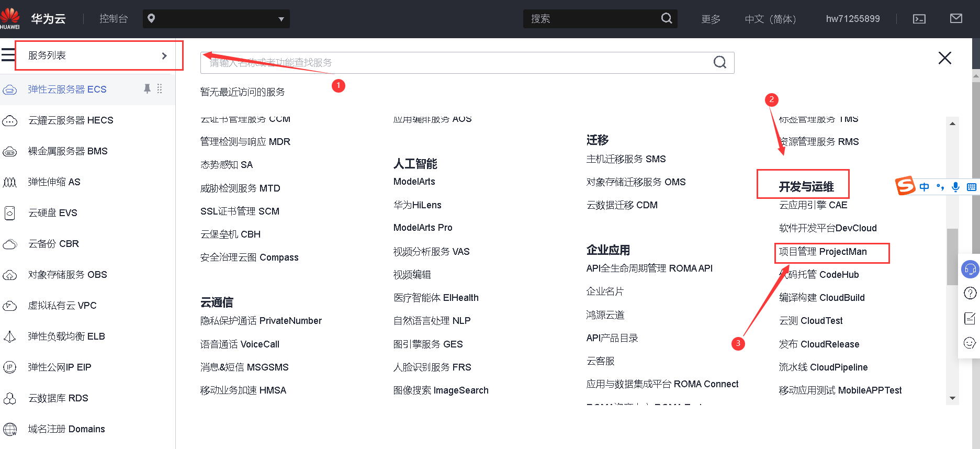Open 对象存储服务 OBS in sidebar
The height and width of the screenshot is (449, 980).
[67, 275]
